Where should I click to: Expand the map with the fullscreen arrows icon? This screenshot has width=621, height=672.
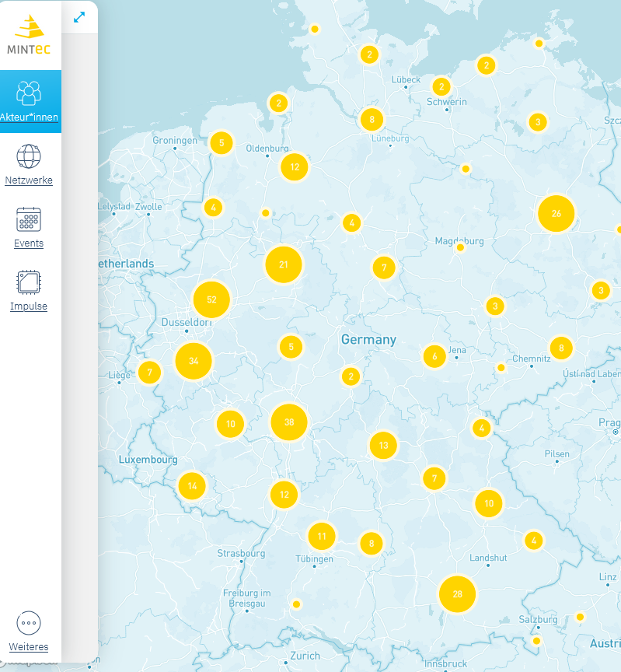[79, 17]
